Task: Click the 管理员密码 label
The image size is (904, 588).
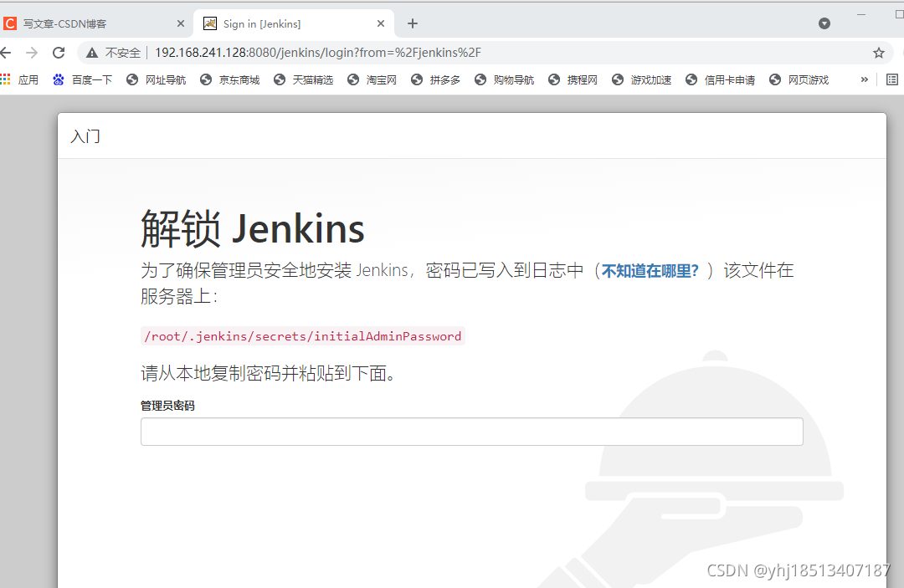Action: coord(167,406)
